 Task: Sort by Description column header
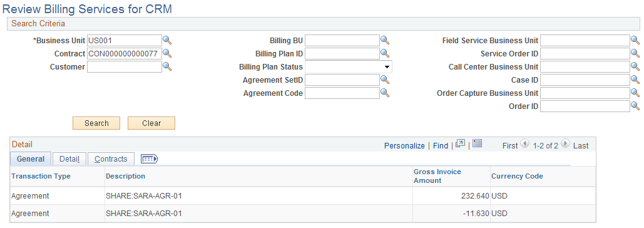[126, 176]
